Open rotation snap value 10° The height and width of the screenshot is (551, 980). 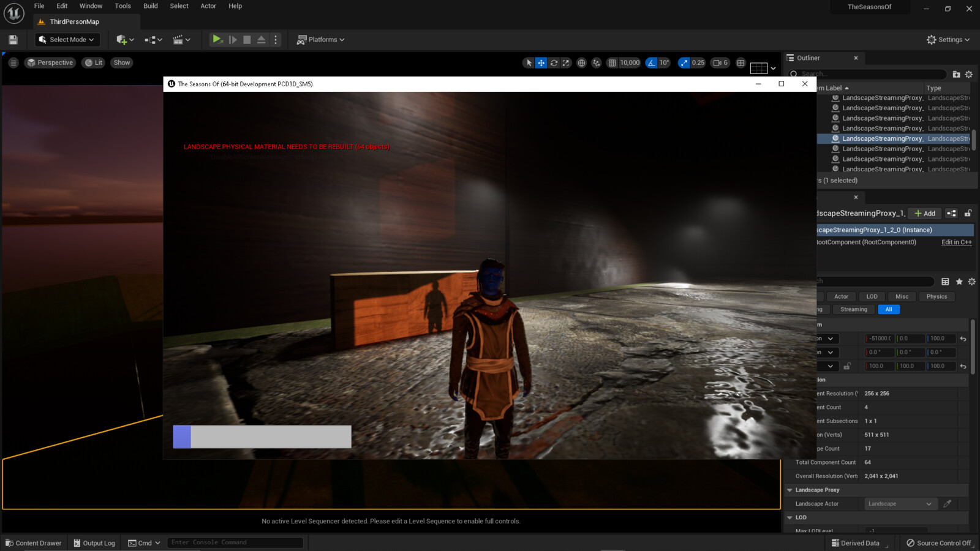pos(664,62)
